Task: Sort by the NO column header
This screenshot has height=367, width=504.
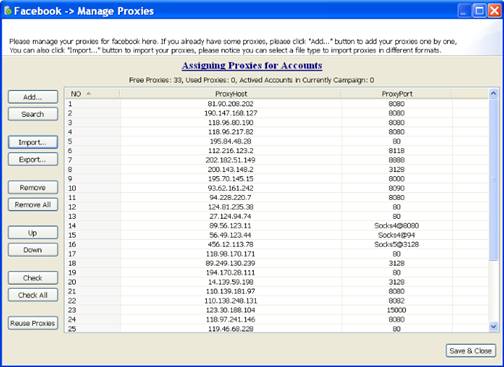Action: 92,94
